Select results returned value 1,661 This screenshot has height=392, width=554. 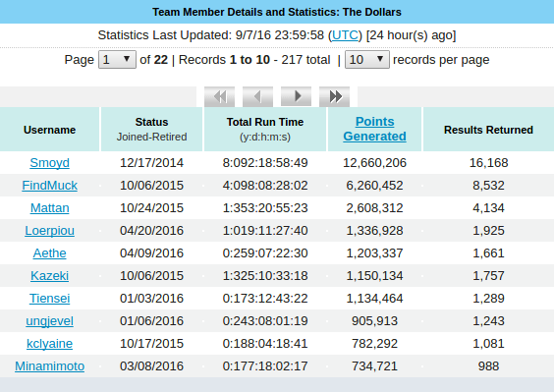tap(488, 253)
